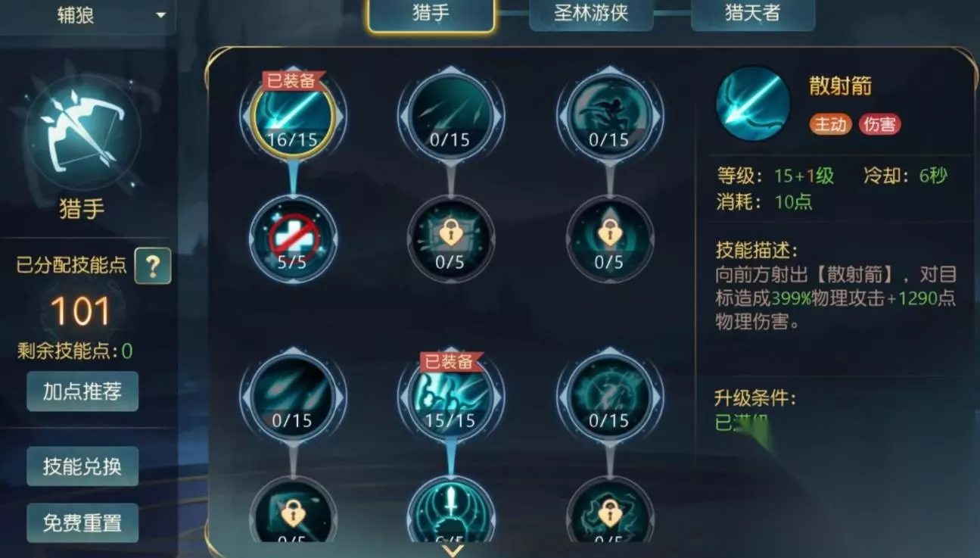Switch to the 圣林游侠 tab

[591, 14]
